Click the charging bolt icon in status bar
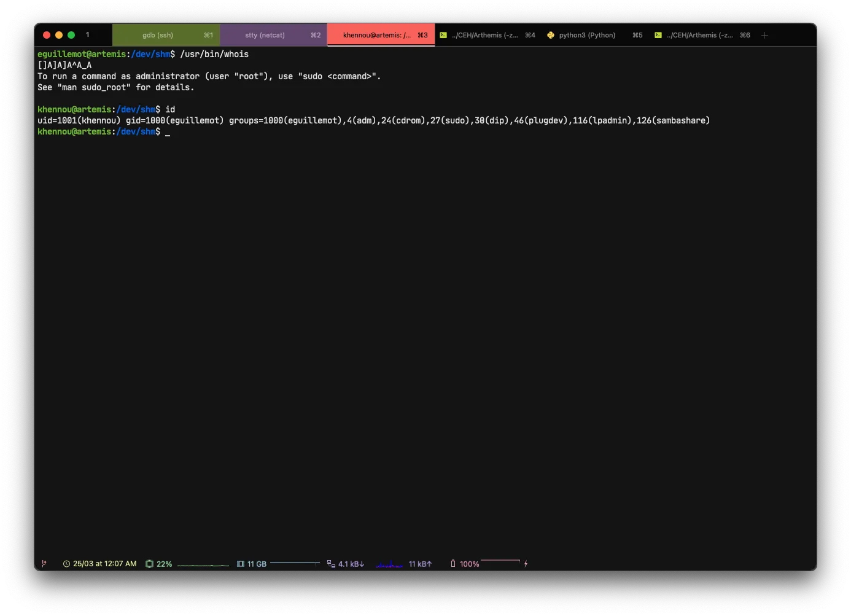 click(526, 564)
